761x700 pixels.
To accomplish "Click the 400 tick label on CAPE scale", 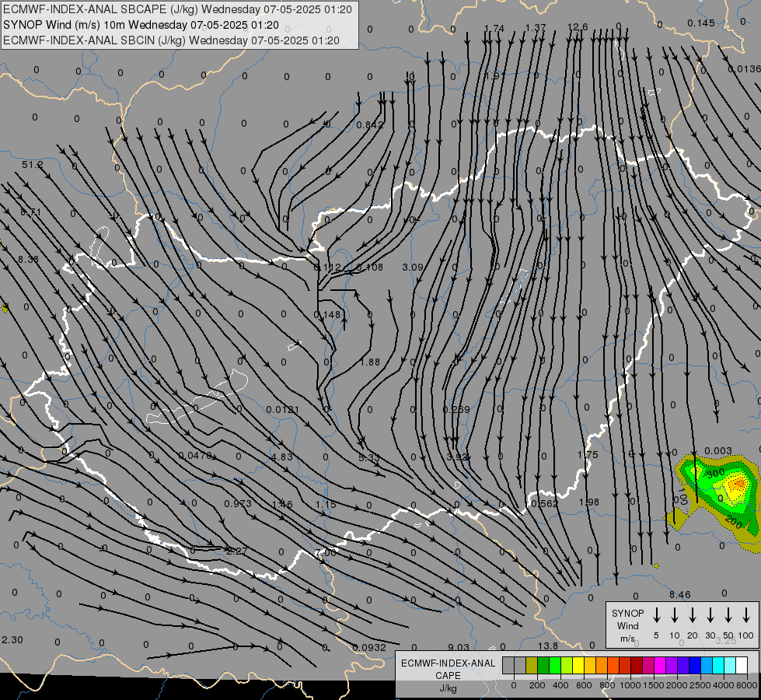I will (x=560, y=685).
